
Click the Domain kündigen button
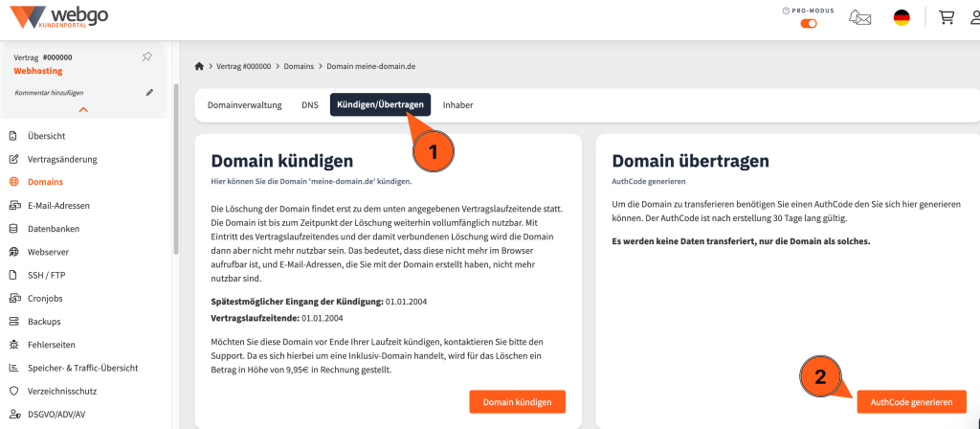518,402
